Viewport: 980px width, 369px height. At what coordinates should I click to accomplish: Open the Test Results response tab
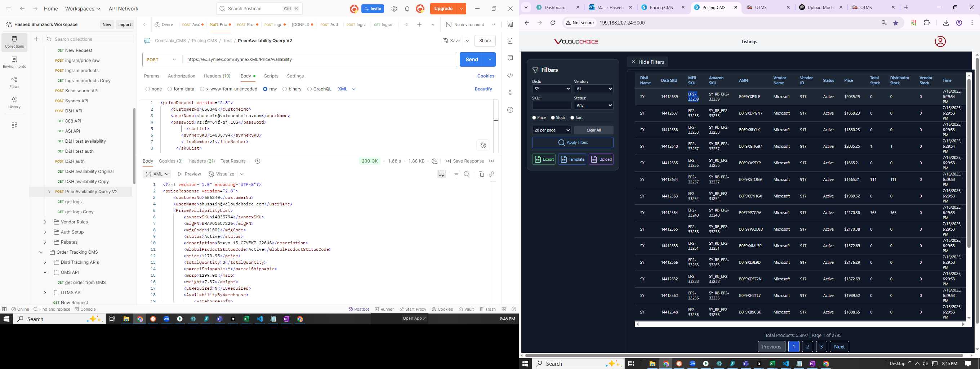[x=233, y=161]
